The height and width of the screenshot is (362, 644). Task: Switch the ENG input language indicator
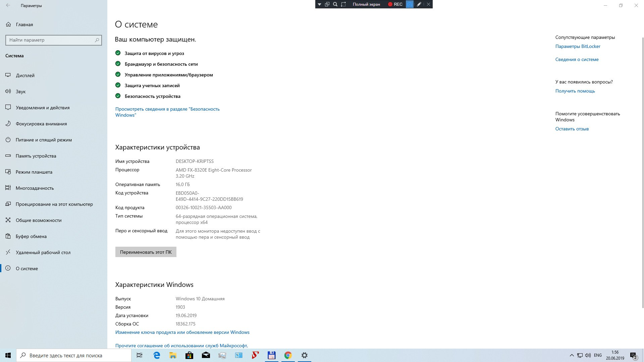coord(597,355)
